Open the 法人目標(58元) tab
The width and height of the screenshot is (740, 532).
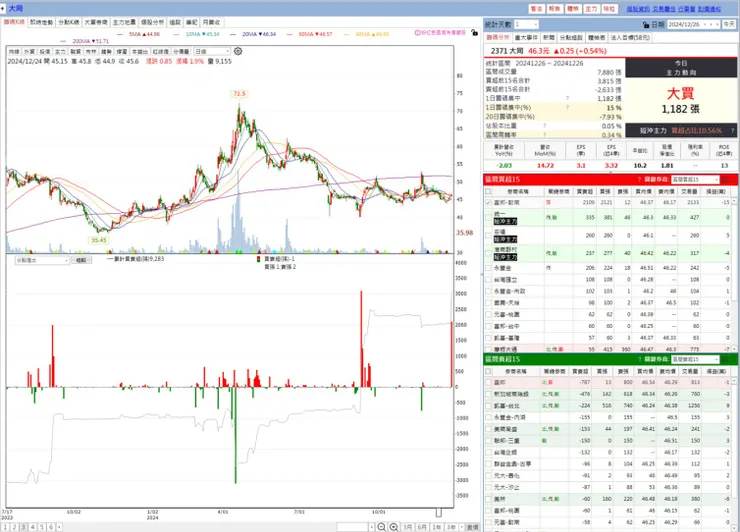(630, 37)
